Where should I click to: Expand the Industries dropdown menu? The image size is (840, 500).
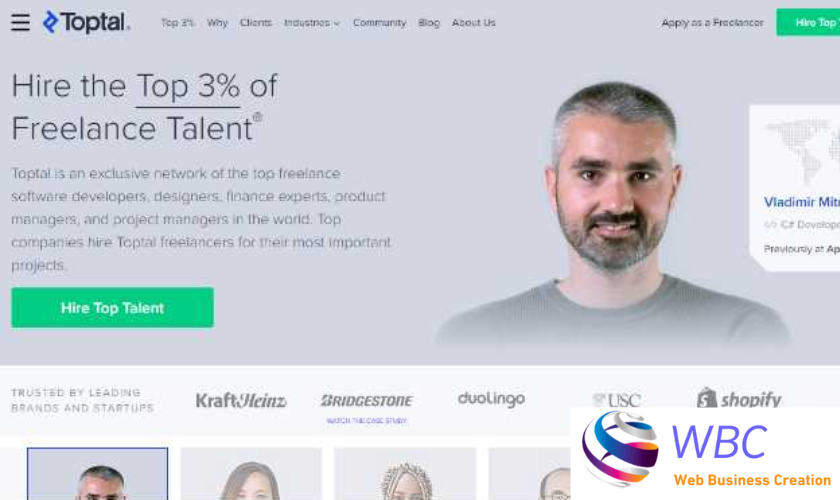312,23
